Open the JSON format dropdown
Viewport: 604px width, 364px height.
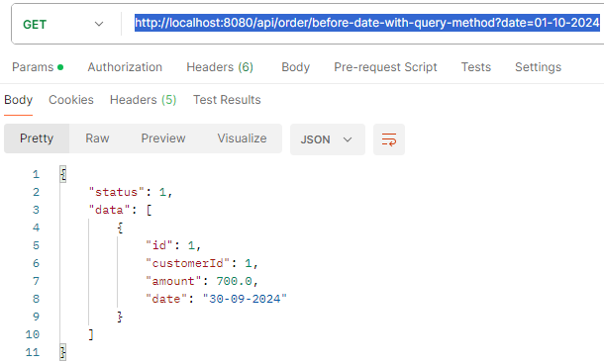(x=328, y=139)
